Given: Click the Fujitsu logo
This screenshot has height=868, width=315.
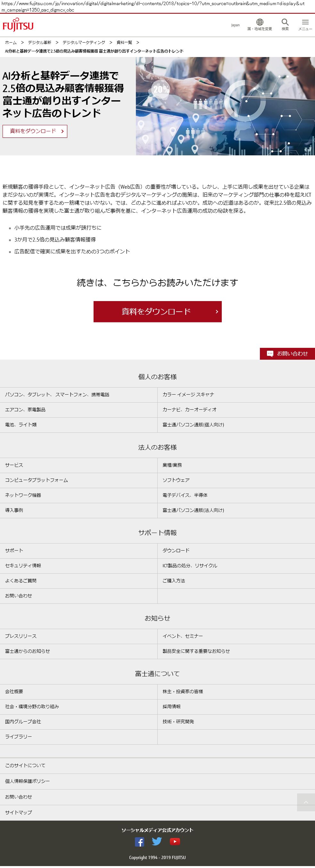Looking at the screenshot, I should click(18, 26).
